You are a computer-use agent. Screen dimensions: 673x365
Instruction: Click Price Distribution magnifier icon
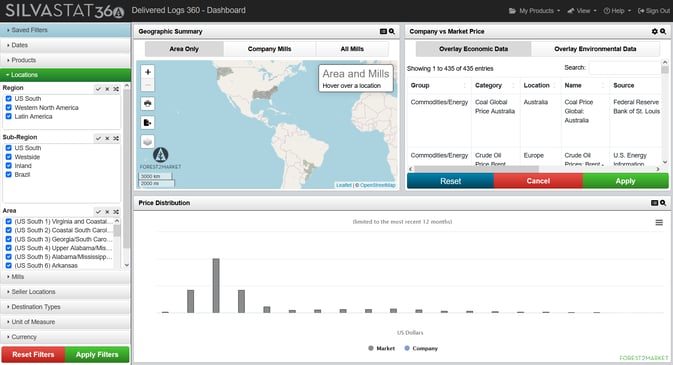coord(663,203)
